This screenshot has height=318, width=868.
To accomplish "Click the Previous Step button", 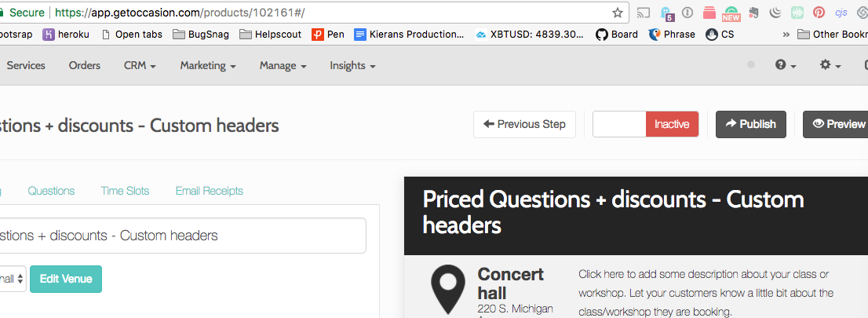I will [x=524, y=124].
